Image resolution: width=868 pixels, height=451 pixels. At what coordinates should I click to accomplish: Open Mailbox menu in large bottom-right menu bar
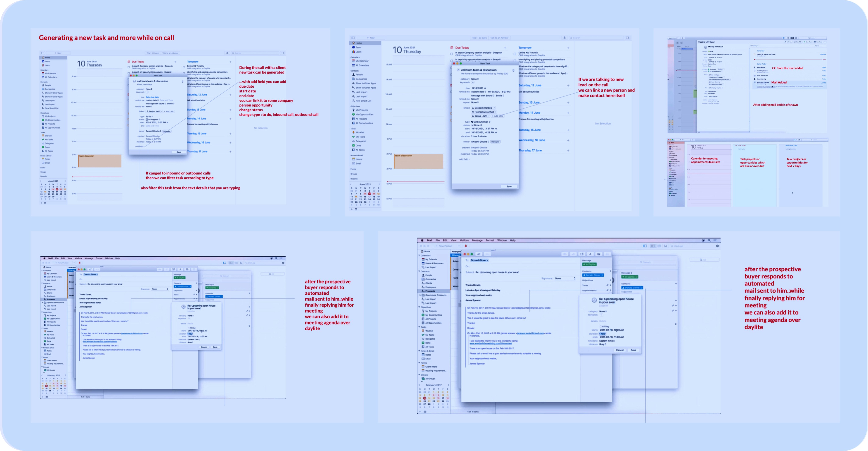(x=464, y=240)
